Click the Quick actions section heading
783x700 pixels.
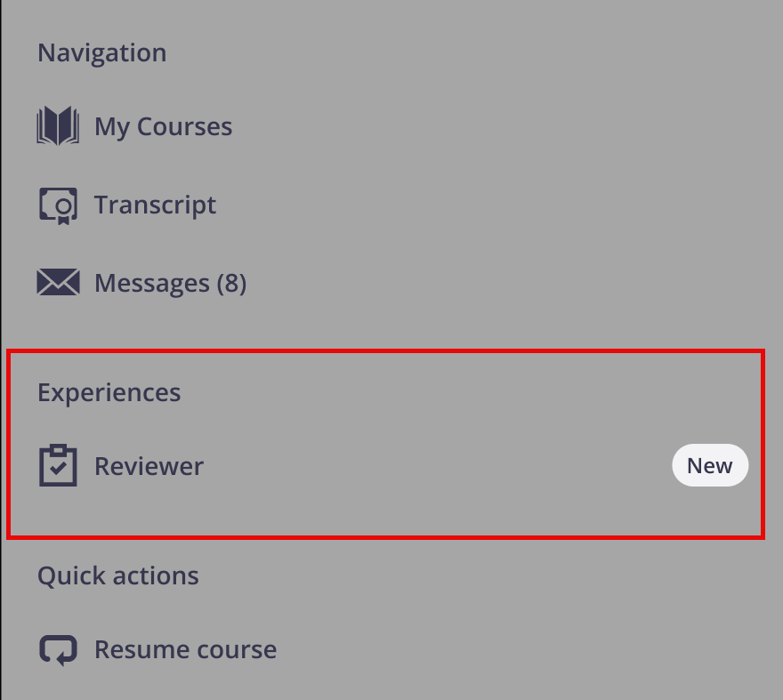[x=117, y=575]
